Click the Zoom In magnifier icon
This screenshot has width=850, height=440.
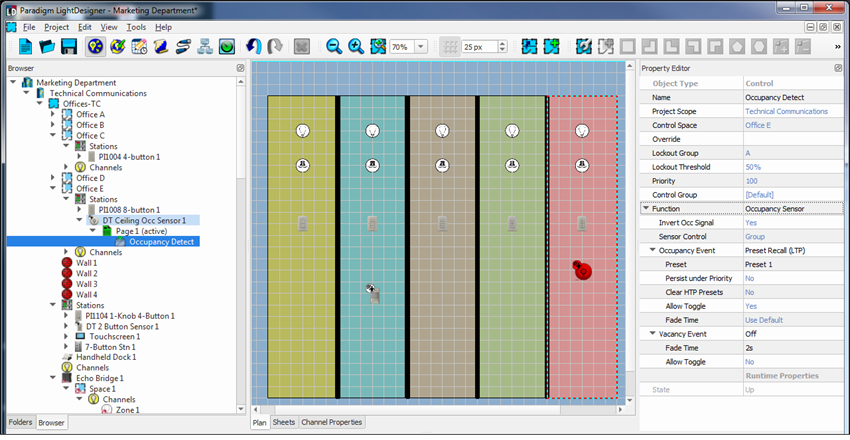tap(355, 47)
